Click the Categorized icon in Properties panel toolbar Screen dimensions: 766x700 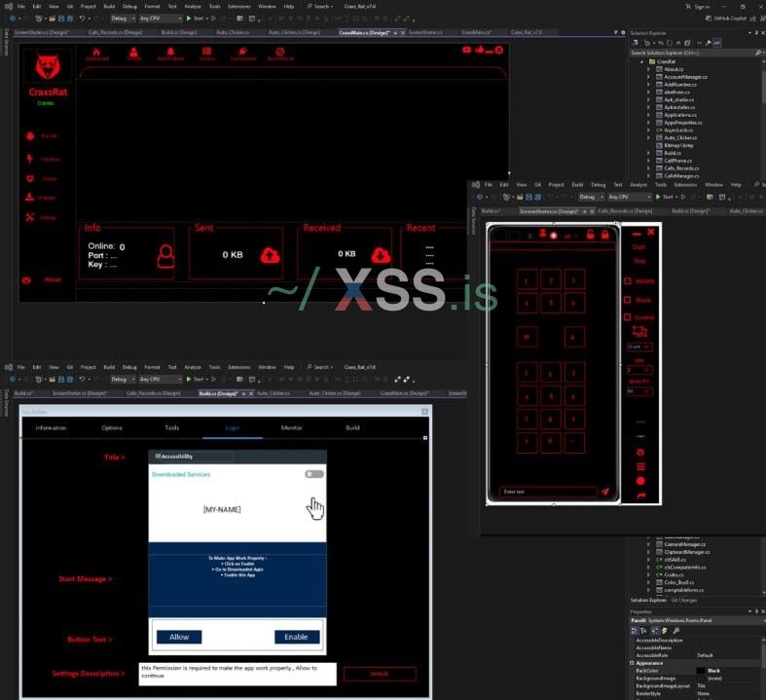point(634,631)
